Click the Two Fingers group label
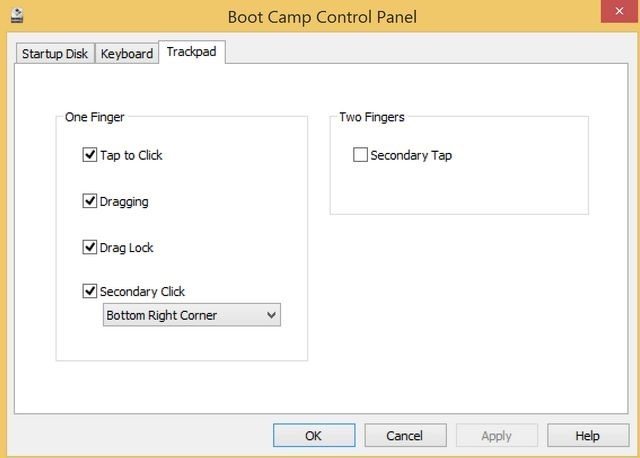 click(372, 117)
